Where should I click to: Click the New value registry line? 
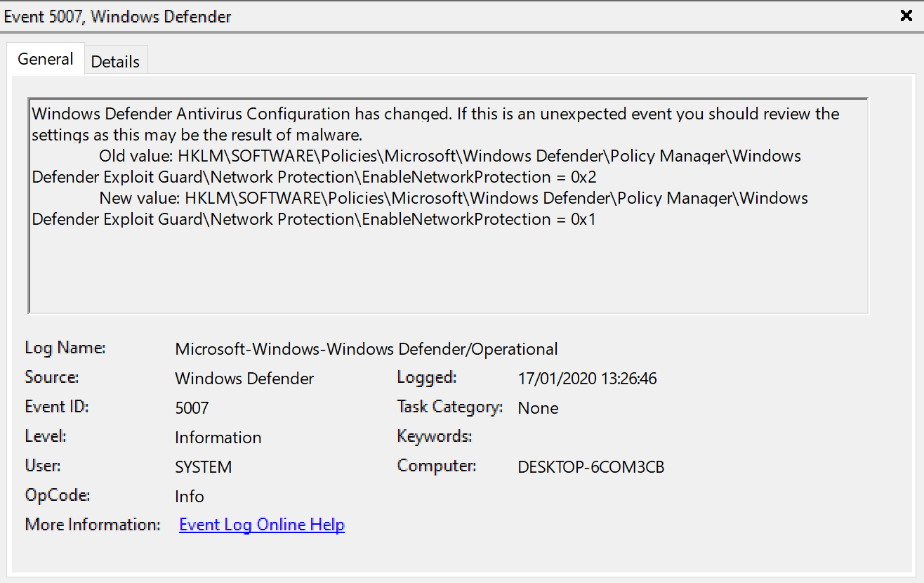click(454, 198)
